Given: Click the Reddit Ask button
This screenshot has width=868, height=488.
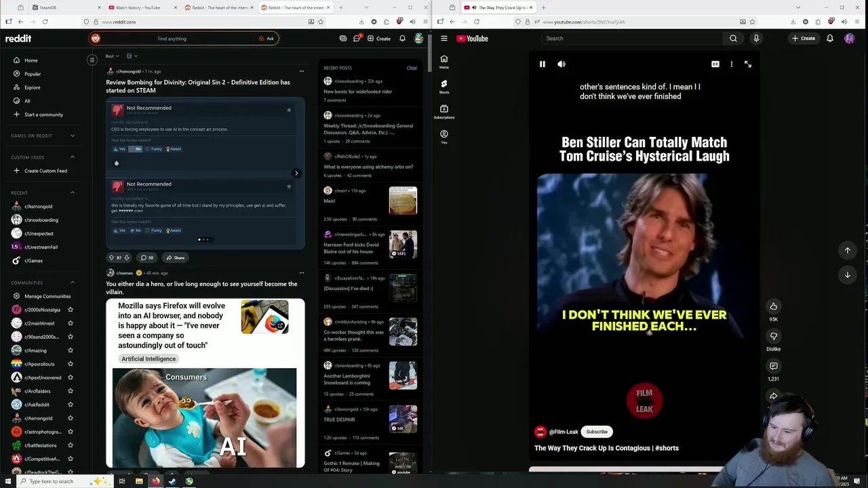Looking at the screenshot, I should (267, 39).
